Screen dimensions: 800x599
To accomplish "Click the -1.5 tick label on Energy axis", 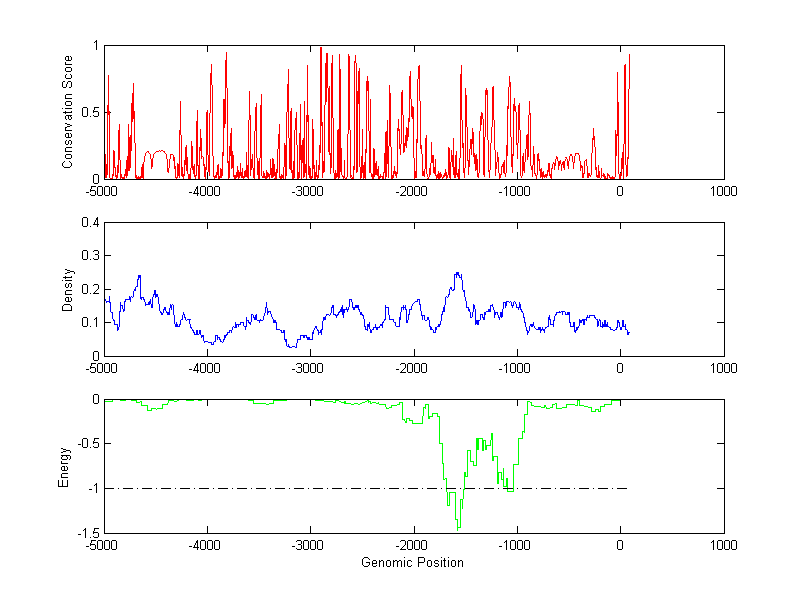I will click(x=89, y=534).
